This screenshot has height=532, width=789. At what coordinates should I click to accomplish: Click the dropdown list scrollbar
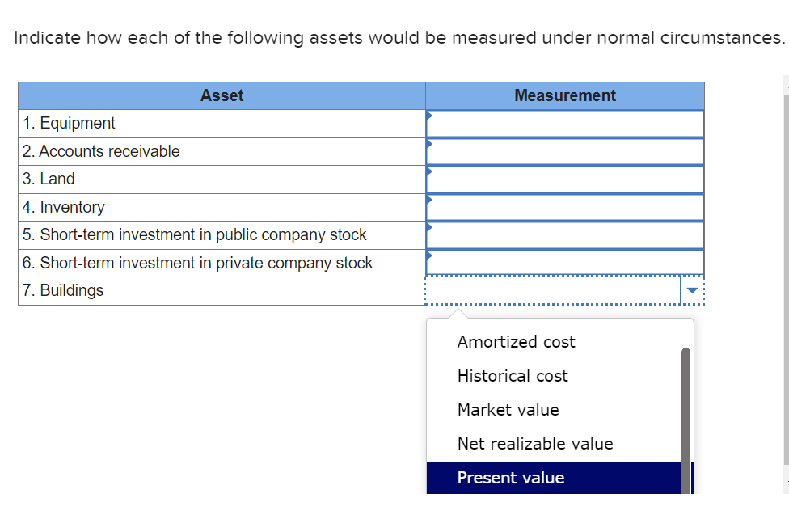686,420
